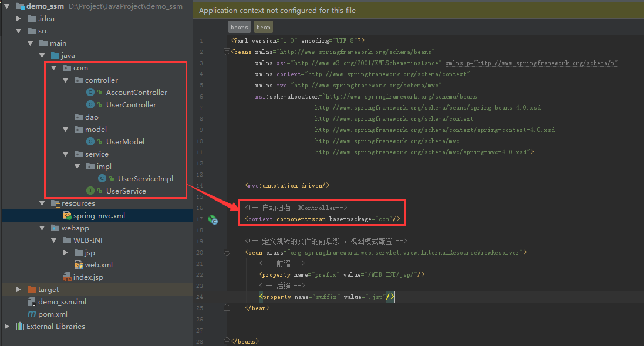Expand the target folder arrow
The height and width of the screenshot is (346, 644).
[18, 289]
